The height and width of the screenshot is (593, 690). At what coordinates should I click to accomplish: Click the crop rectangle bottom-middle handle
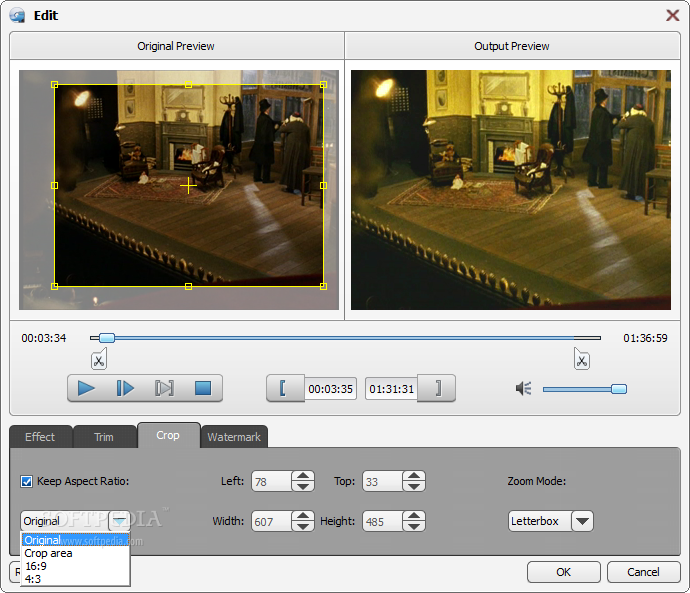click(x=188, y=286)
